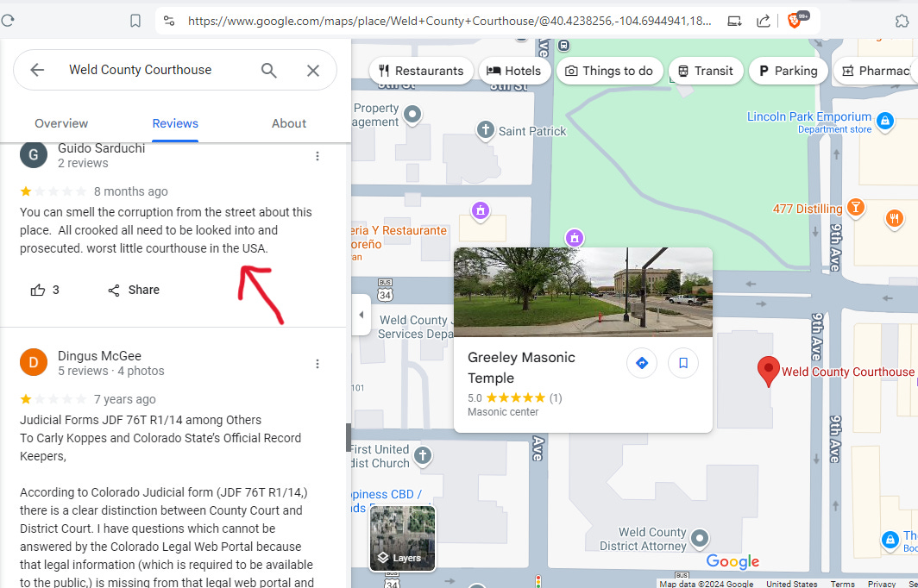This screenshot has height=588, width=918.
Task: Clear the search with the X icon
Action: (313, 70)
